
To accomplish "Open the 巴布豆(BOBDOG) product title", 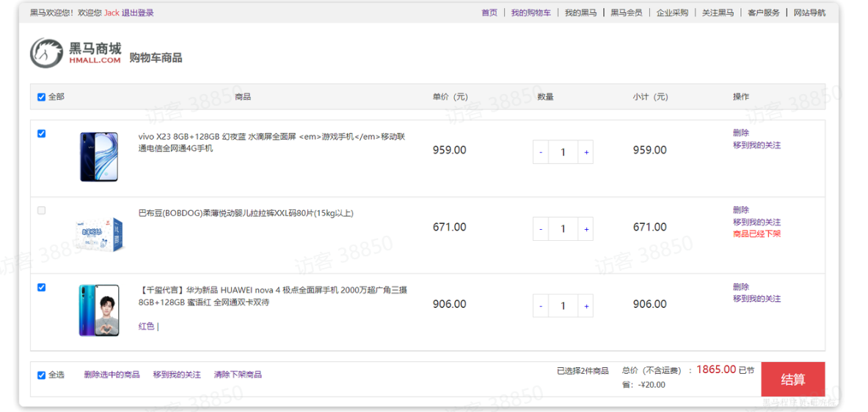I will click(x=246, y=213).
